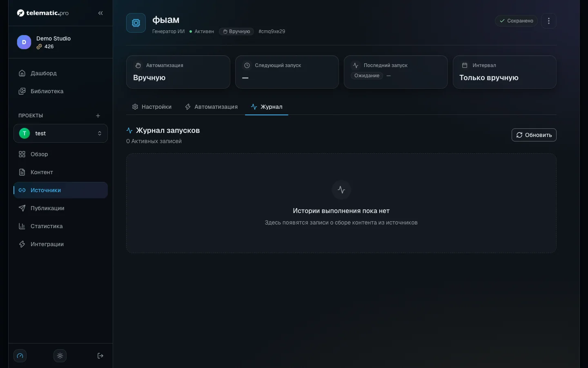
Task: Click the Истории выполнения пока нет message
Action: pyautogui.click(x=341, y=211)
